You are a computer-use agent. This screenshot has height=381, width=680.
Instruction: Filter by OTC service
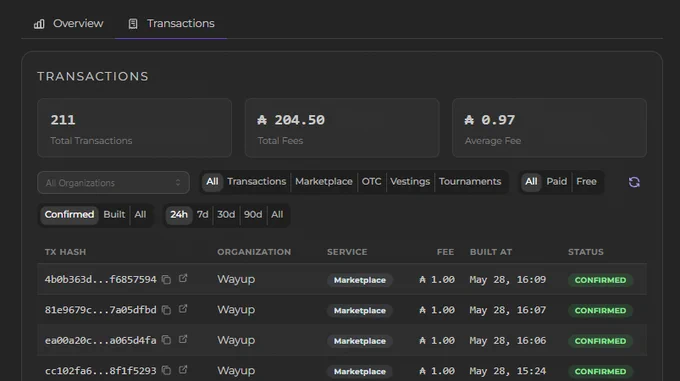(372, 182)
